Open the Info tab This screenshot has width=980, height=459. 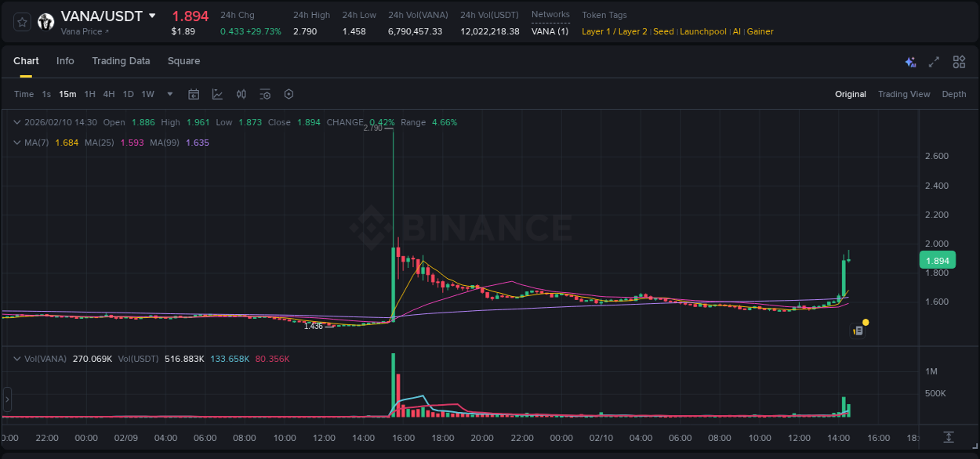[65, 61]
